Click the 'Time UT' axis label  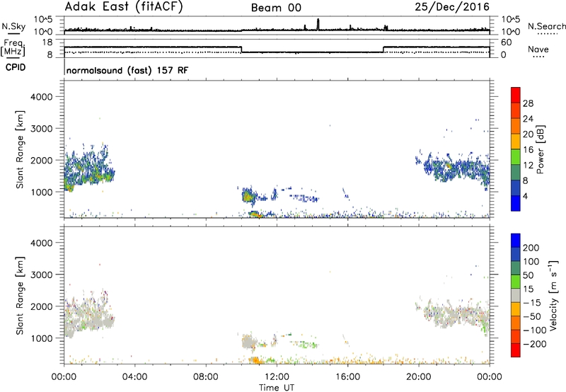[x=277, y=388]
